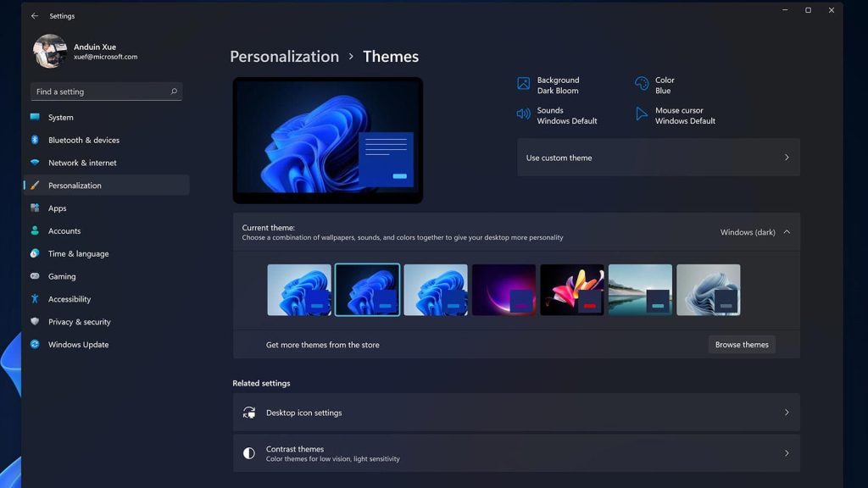
Task: Open Mouse cursor Windows Default icon
Action: coord(642,114)
